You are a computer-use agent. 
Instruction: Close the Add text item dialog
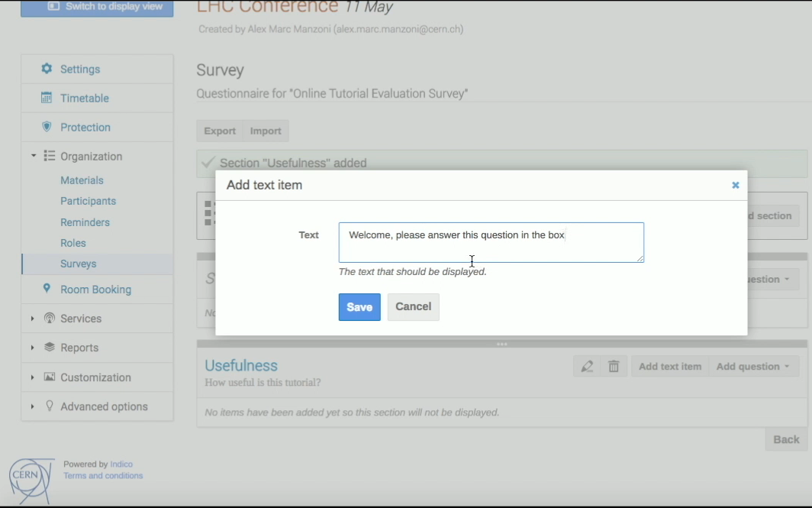[x=736, y=185]
